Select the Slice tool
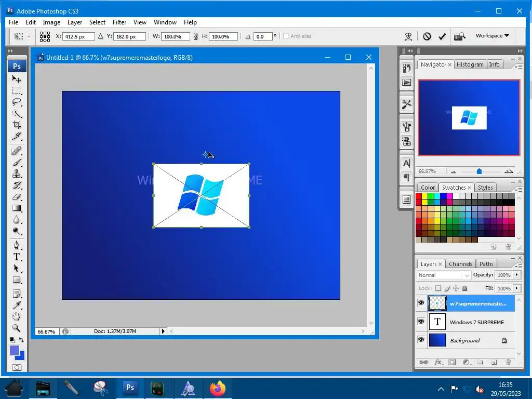Viewport: 532px width, 399px height. tap(16, 137)
